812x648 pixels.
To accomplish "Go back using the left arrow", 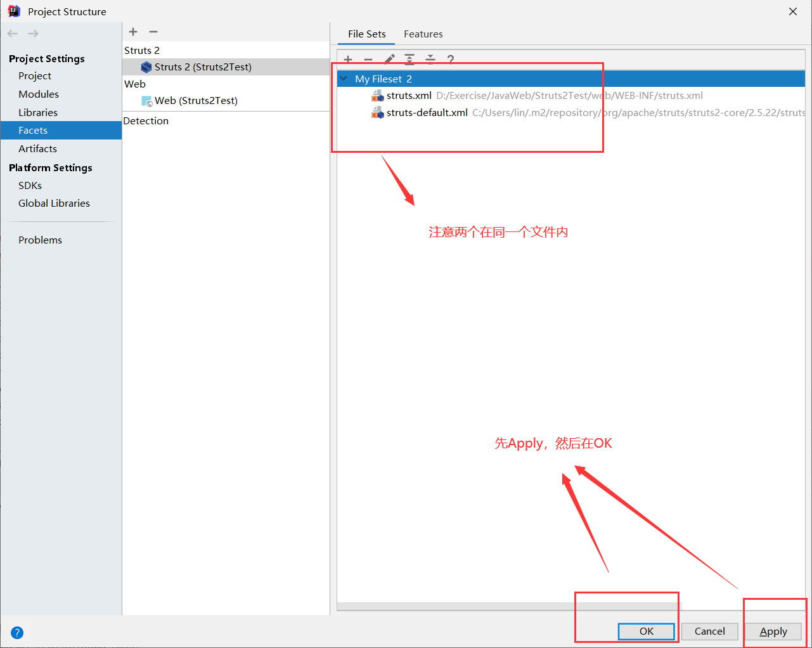I will 13,34.
